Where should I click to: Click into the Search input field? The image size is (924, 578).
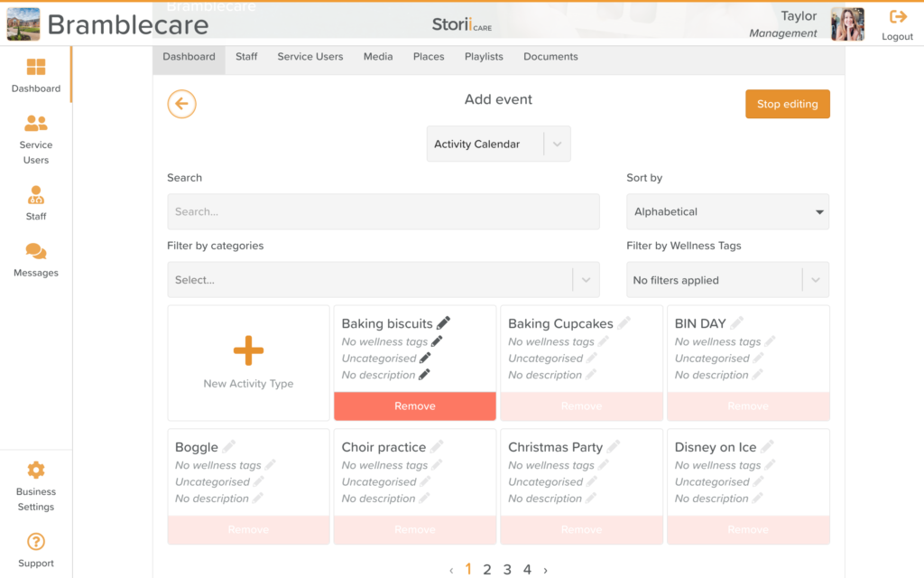383,212
